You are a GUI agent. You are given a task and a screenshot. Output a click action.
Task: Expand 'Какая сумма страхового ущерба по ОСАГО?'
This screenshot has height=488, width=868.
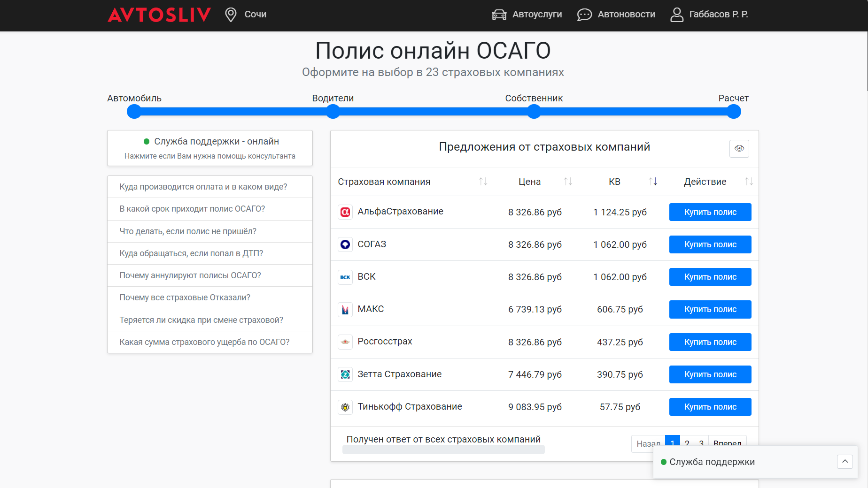click(x=210, y=342)
